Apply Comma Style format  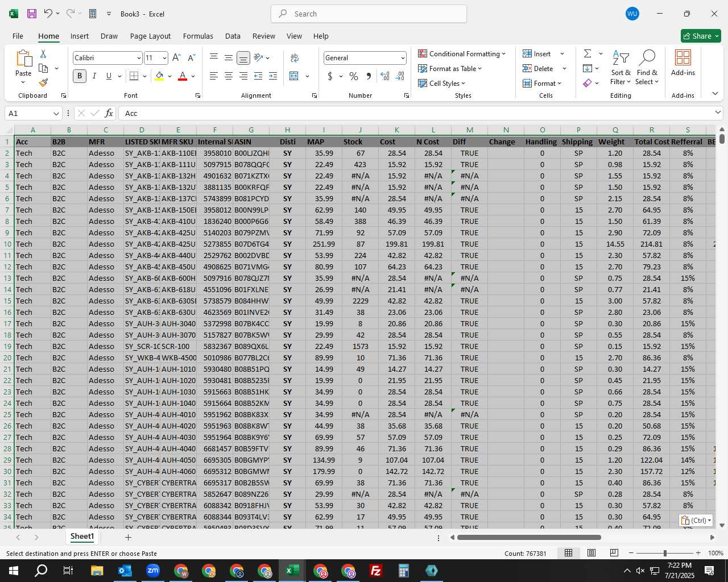pyautogui.click(x=369, y=76)
